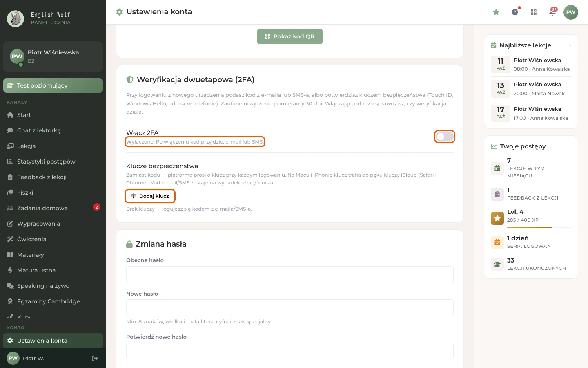This screenshot has width=588, height=368.
Task: Open Statystyki postępów
Action: pyautogui.click(x=53, y=162)
